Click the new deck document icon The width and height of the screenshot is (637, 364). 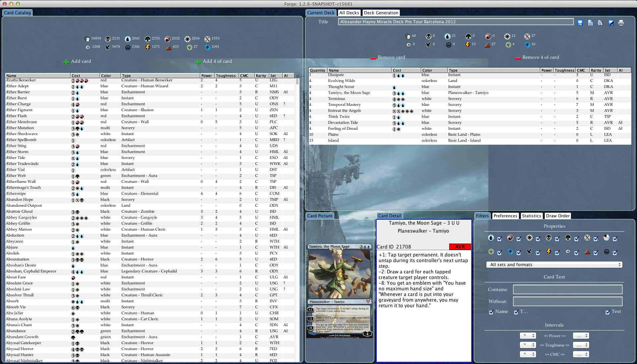pyautogui.click(x=590, y=23)
